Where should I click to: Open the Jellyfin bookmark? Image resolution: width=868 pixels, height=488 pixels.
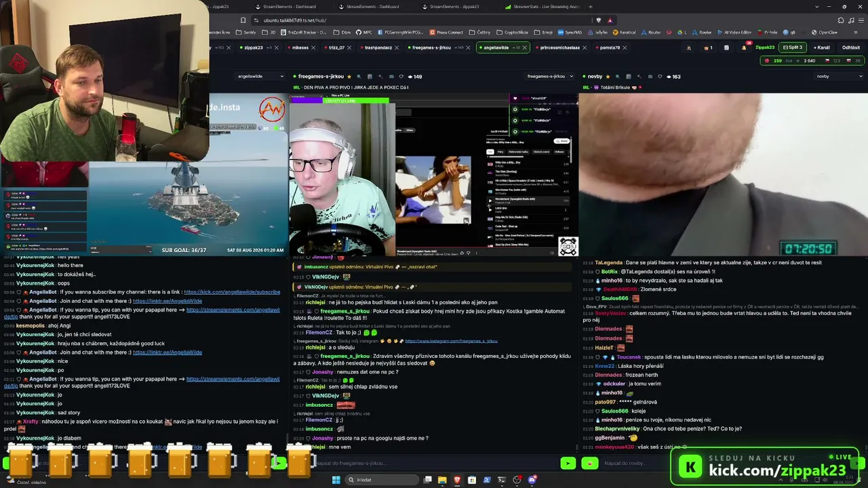[x=599, y=33]
